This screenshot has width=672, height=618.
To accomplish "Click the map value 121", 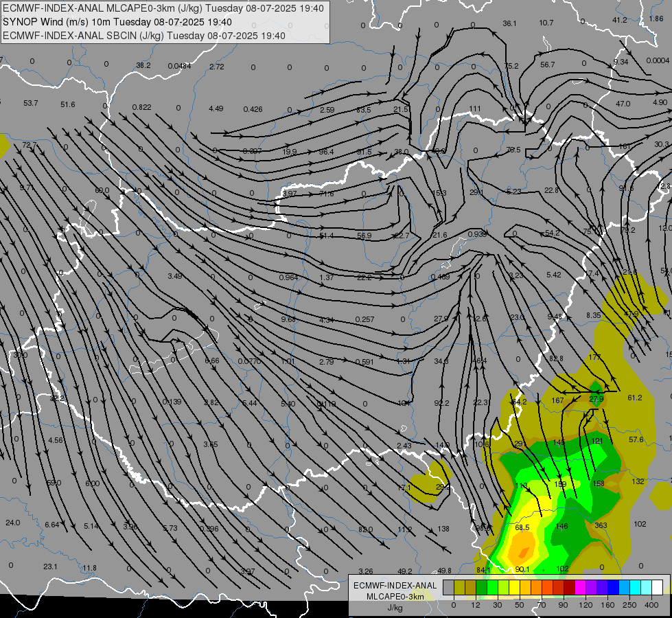I will pyautogui.click(x=597, y=441).
